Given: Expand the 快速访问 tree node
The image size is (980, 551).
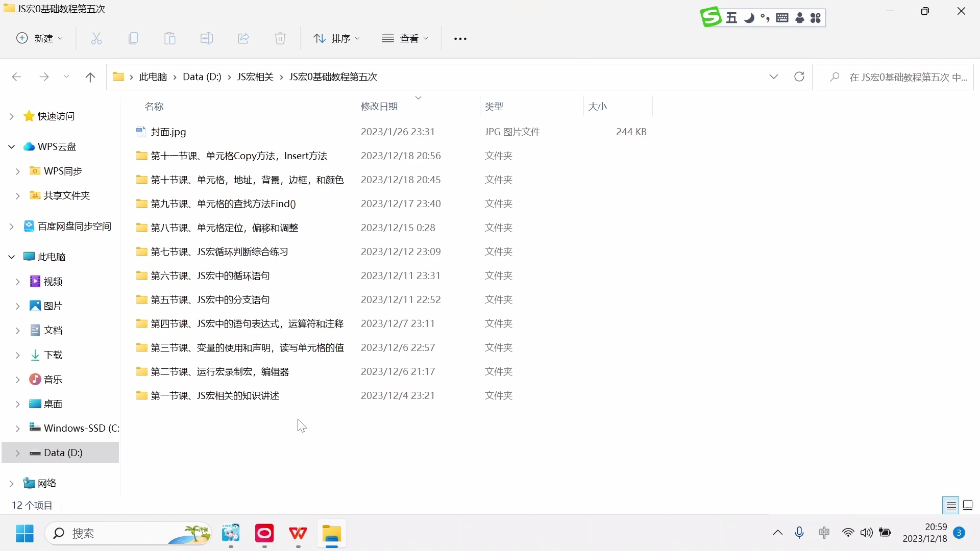Looking at the screenshot, I should (x=11, y=116).
